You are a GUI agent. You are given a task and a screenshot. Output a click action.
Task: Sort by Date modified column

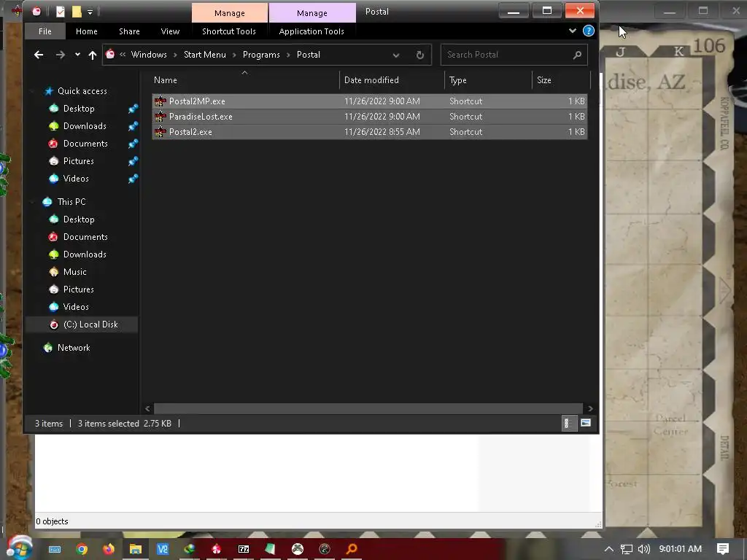pos(392,80)
